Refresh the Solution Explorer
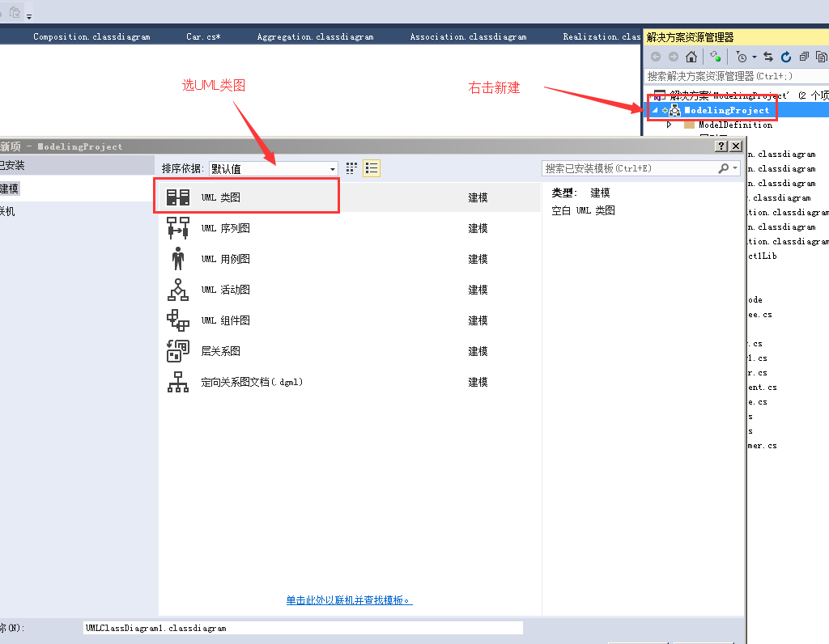829x644 pixels. pyautogui.click(x=786, y=57)
